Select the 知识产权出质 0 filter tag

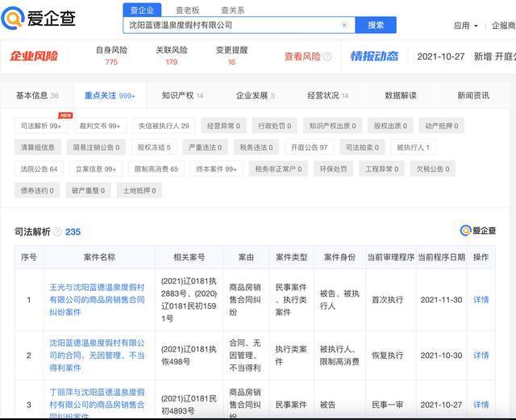point(332,126)
